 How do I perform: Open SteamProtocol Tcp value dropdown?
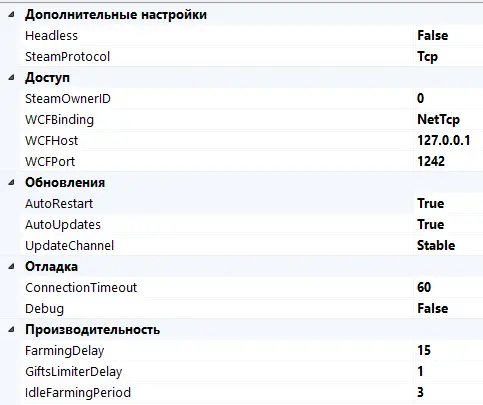(x=448, y=56)
